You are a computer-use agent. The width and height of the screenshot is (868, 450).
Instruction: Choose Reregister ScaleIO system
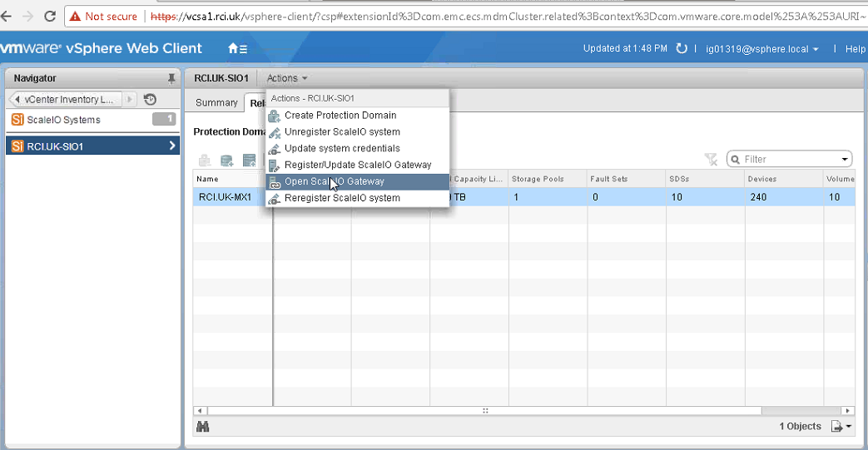[358, 198]
